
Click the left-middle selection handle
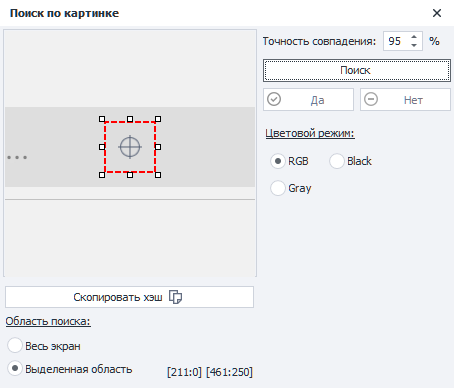pos(102,147)
